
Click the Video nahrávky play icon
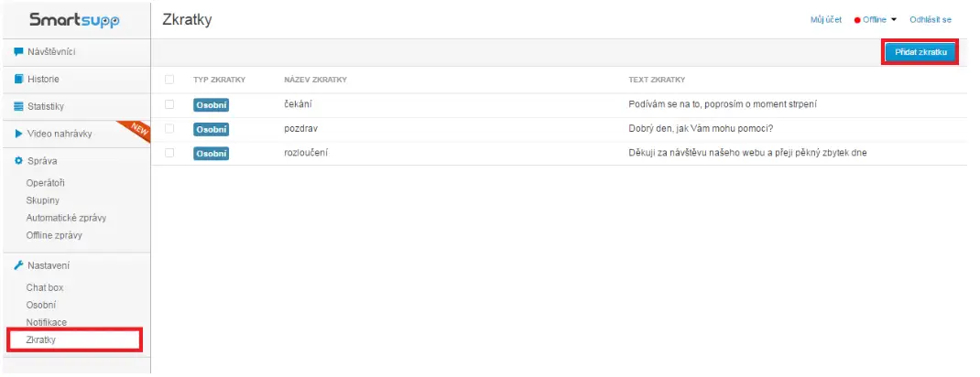[x=18, y=134]
